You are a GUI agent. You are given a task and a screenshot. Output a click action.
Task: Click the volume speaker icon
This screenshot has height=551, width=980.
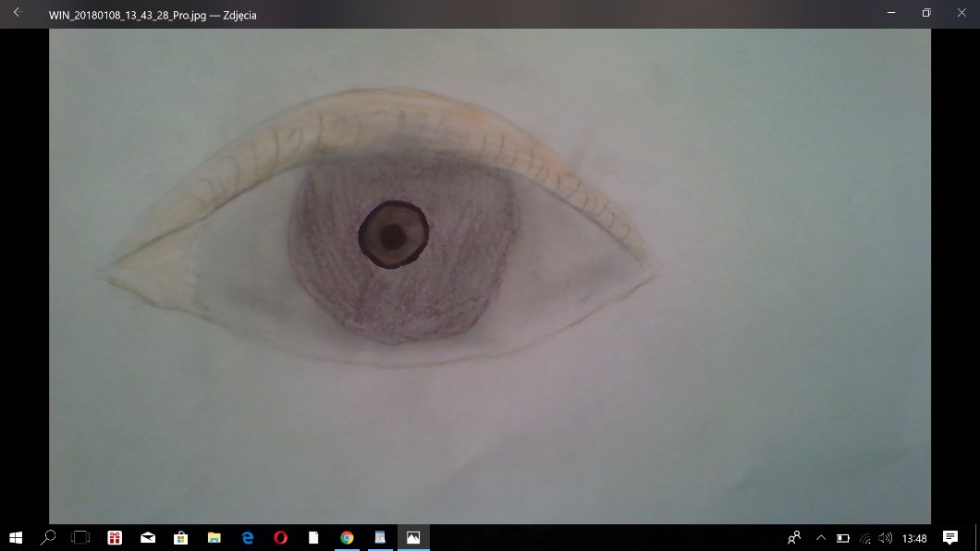tap(886, 538)
